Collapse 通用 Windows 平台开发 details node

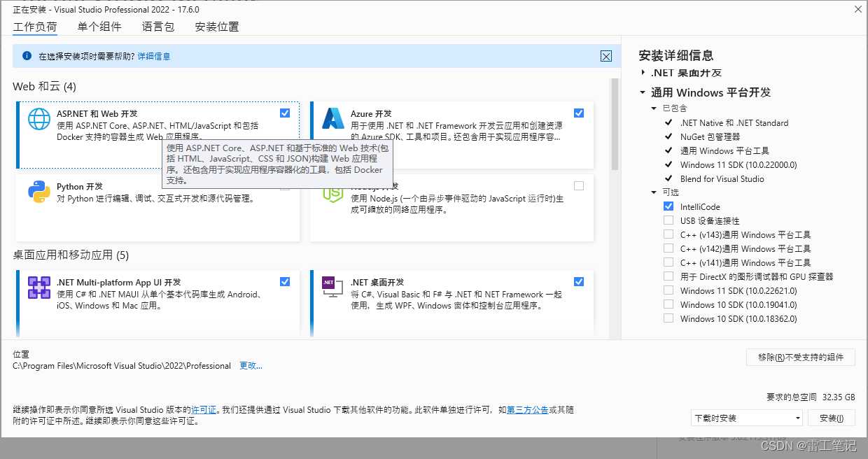click(643, 92)
